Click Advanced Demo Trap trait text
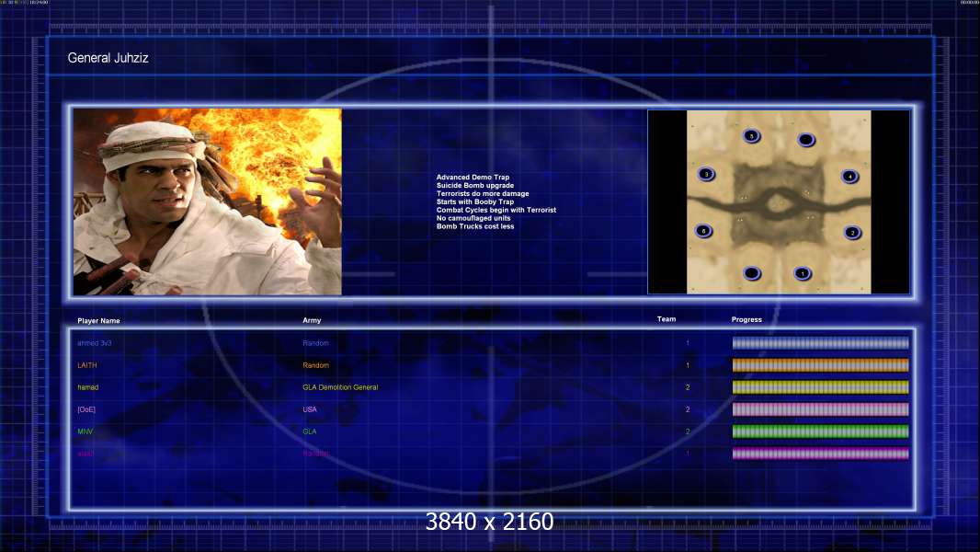Screen dimensions: 980x552 [x=473, y=178]
